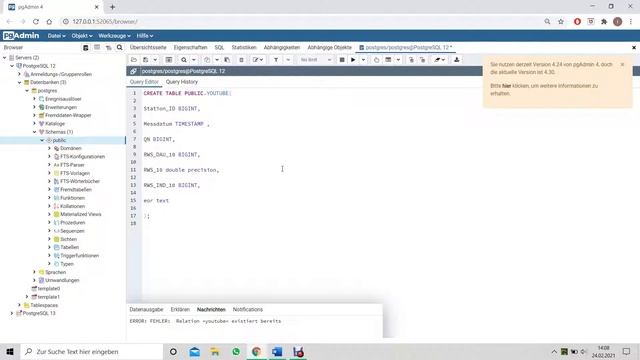The width and height of the screenshot is (640, 360).
Task: Select the Notifications output tab
Action: pyautogui.click(x=248, y=310)
